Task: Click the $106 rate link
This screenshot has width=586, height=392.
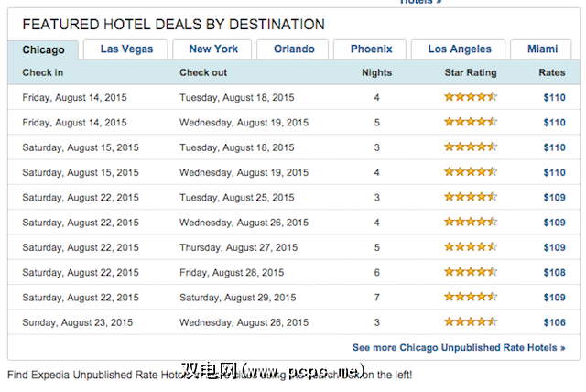Action: 554,322
